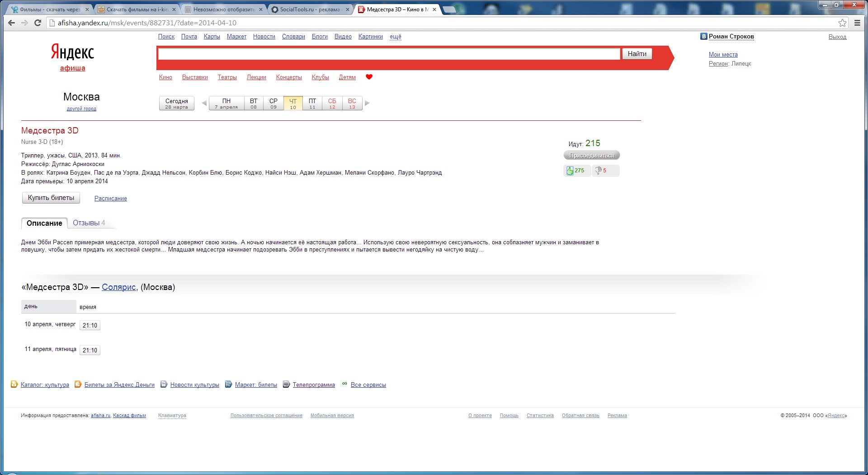
Task: Click the browser Back arrow
Action: click(12, 23)
